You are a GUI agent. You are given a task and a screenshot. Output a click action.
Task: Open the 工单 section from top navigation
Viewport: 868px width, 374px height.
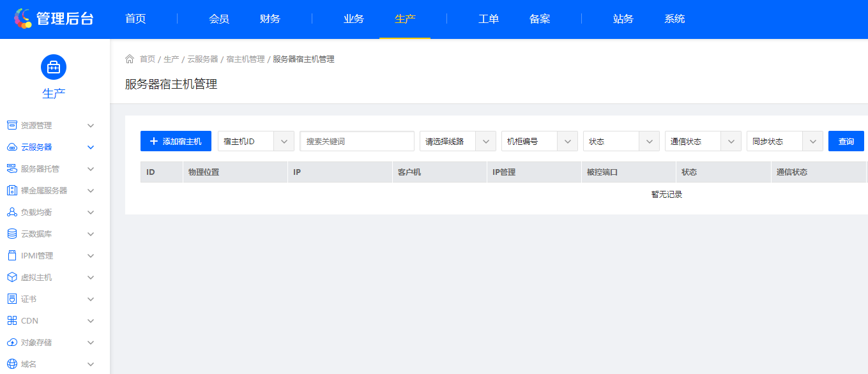[x=488, y=19]
